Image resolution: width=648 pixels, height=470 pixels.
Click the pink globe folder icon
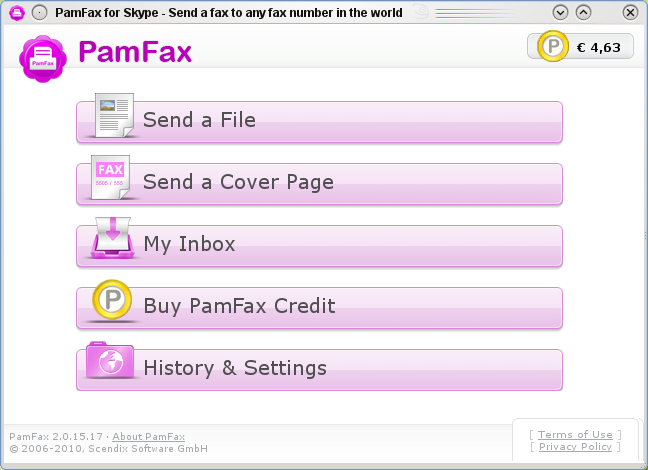(110, 360)
